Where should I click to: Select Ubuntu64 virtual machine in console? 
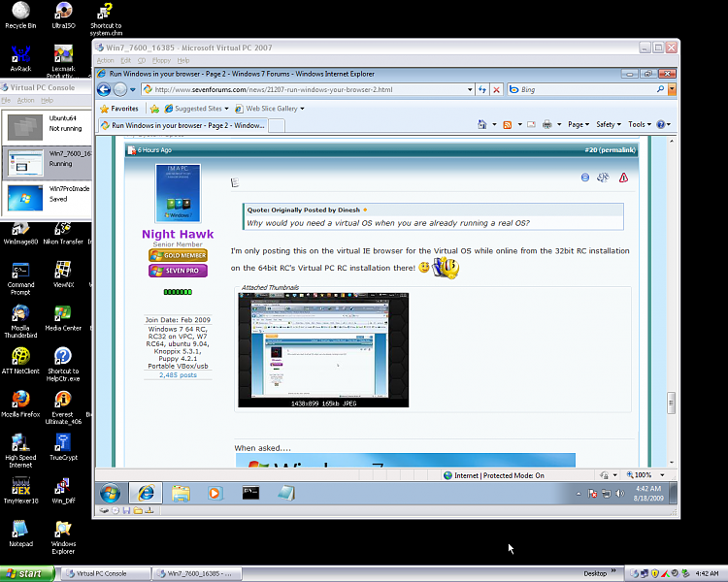point(47,126)
